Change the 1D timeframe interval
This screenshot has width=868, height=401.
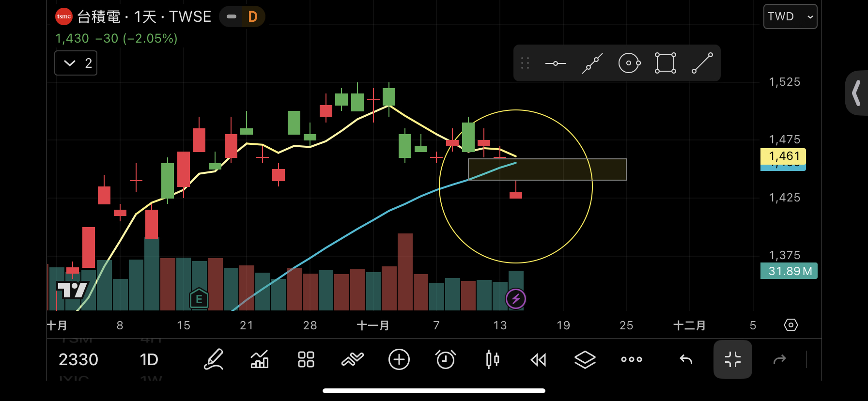coord(149,359)
